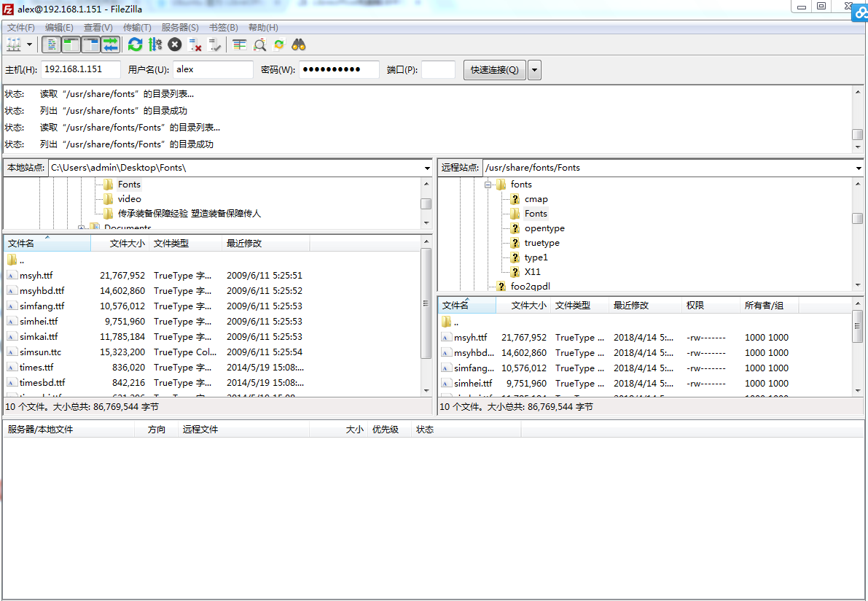Focus the 用户名 username field

[x=213, y=69]
